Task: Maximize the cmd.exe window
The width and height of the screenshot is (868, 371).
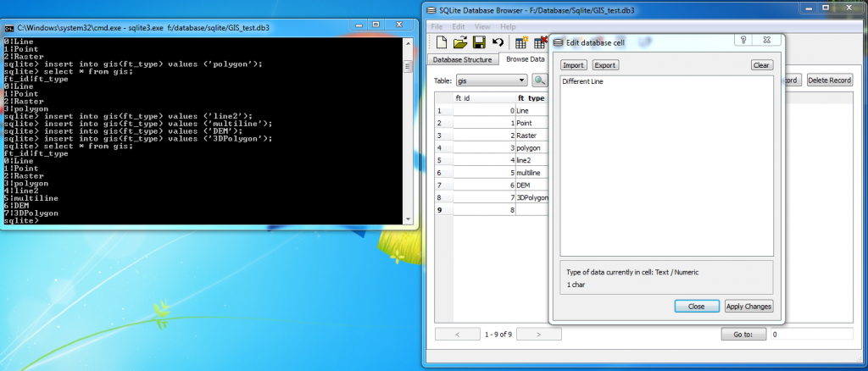Action: point(376,25)
